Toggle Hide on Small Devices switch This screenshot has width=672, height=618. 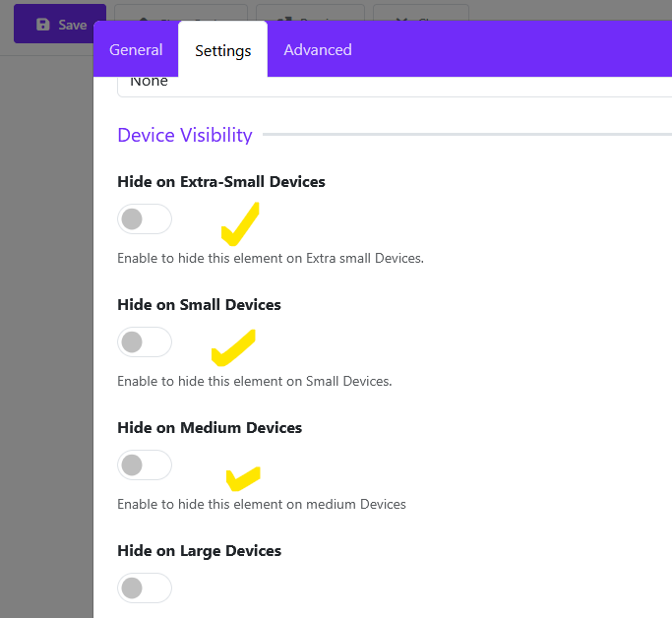(145, 341)
